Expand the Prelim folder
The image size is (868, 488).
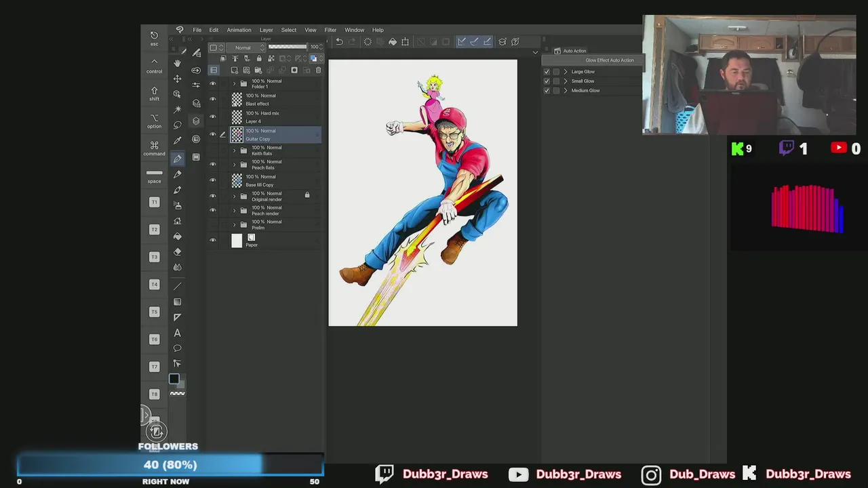235,224
